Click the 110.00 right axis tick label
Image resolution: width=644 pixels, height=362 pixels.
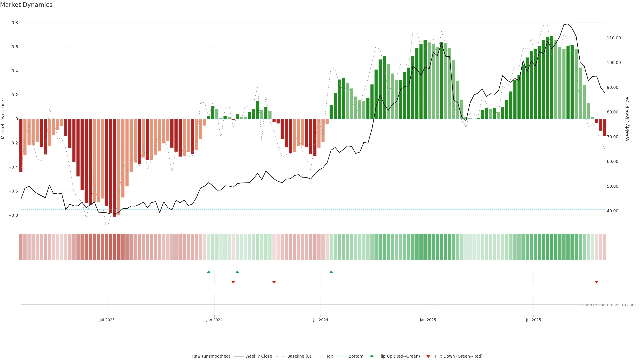point(614,38)
